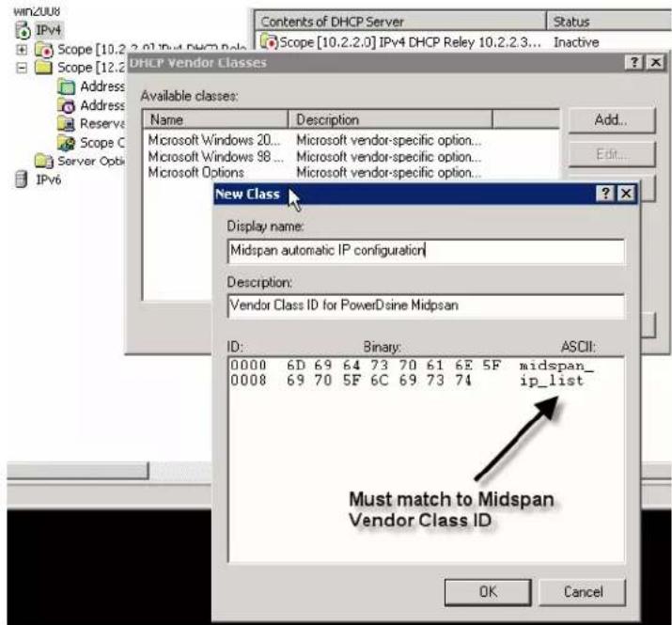Click the ASCII text 'ip_list' in ID editor
Image resolution: width=672 pixels, height=625 pixels.
pos(551,381)
